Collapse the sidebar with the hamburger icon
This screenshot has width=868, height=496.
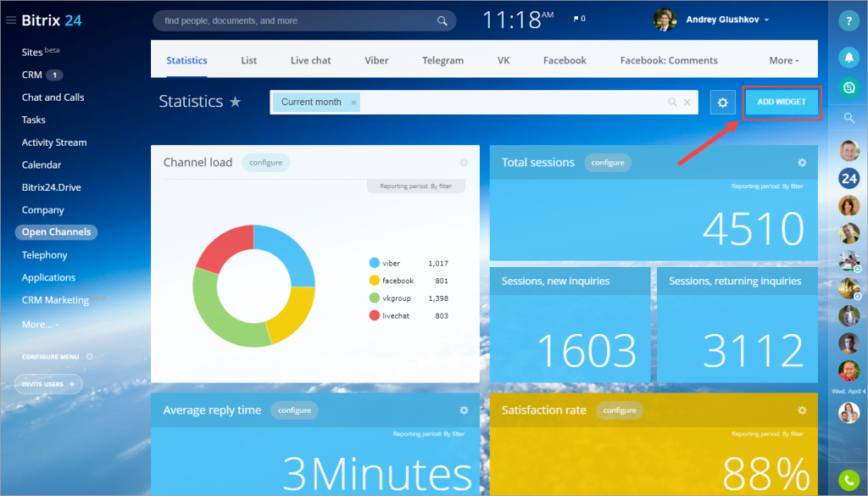point(10,20)
